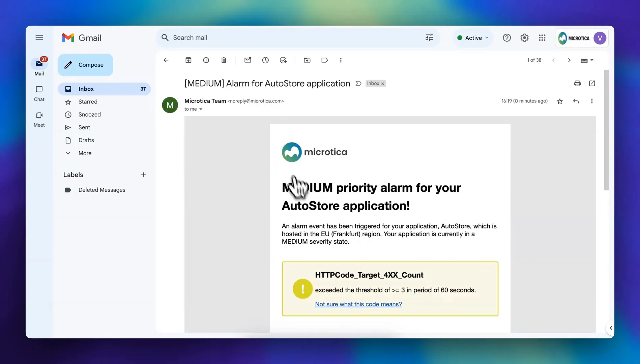The height and width of the screenshot is (364, 640).
Task: Delete this email with trash icon
Action: [x=224, y=60]
